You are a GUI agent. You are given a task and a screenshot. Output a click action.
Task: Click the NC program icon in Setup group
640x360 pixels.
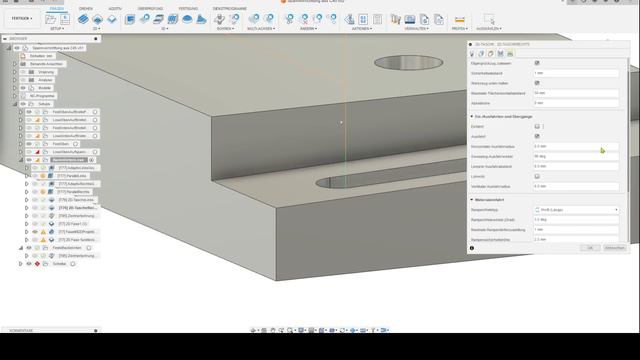click(65, 19)
